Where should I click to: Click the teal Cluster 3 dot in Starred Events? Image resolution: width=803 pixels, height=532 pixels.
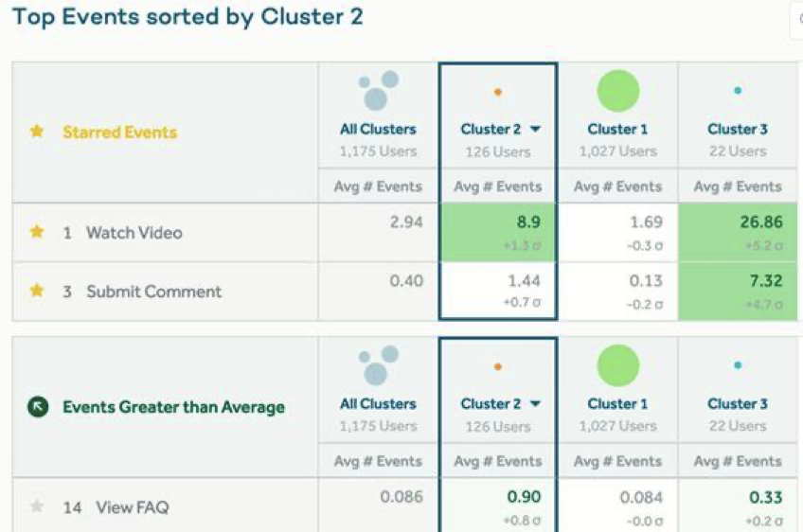pos(738,91)
